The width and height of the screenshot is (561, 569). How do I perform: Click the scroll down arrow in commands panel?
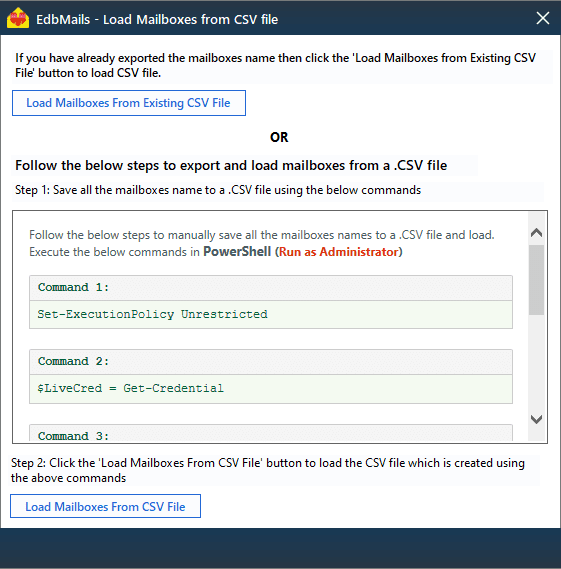pyautogui.click(x=536, y=419)
